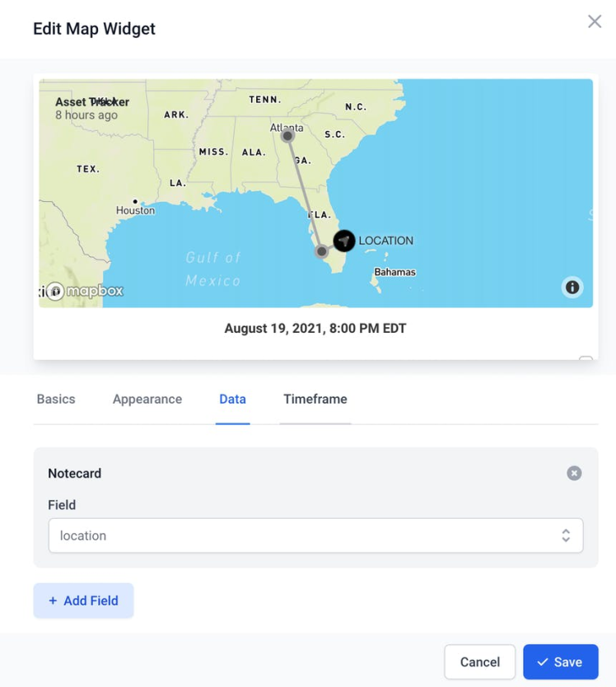Select the Data tab
The image size is (616, 687).
point(232,399)
